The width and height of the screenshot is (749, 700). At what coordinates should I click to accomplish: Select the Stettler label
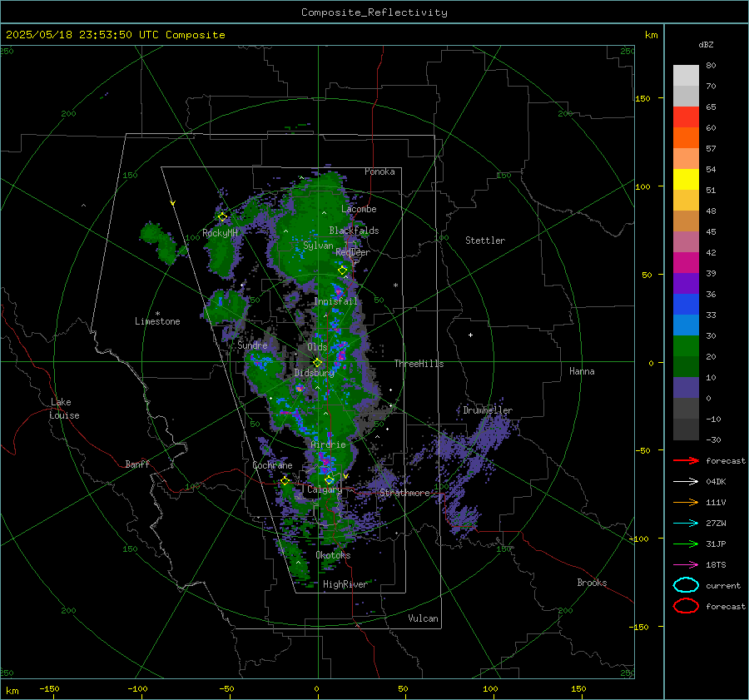(485, 241)
